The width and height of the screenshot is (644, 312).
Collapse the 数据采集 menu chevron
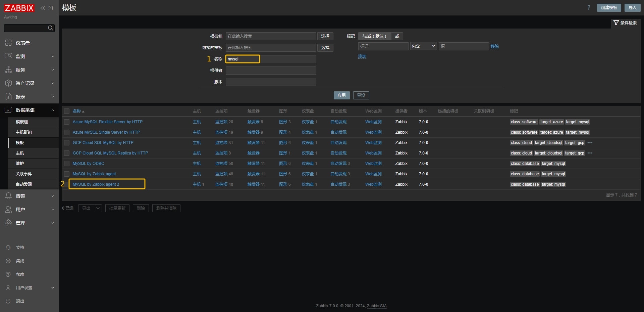53,110
